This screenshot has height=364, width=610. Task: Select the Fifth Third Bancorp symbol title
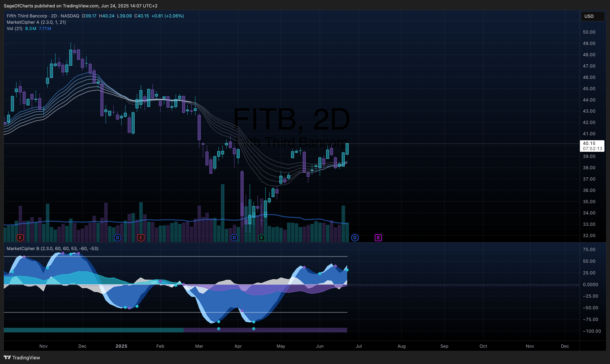point(27,16)
